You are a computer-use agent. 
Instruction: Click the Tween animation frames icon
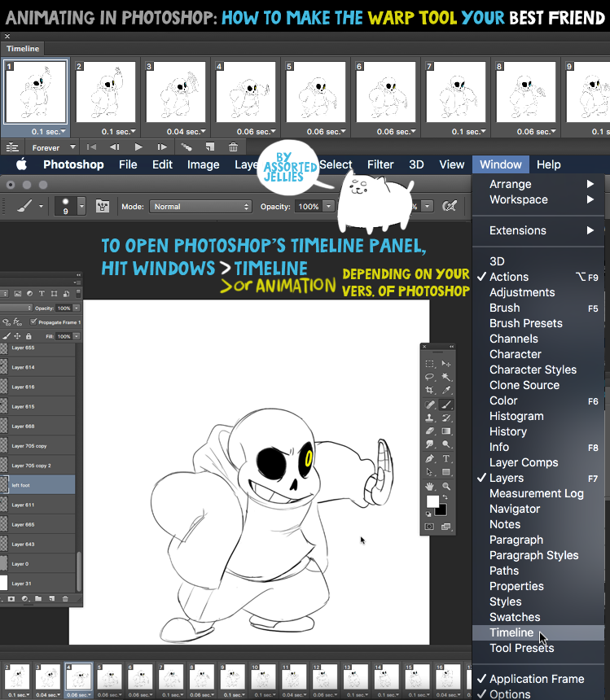(187, 147)
